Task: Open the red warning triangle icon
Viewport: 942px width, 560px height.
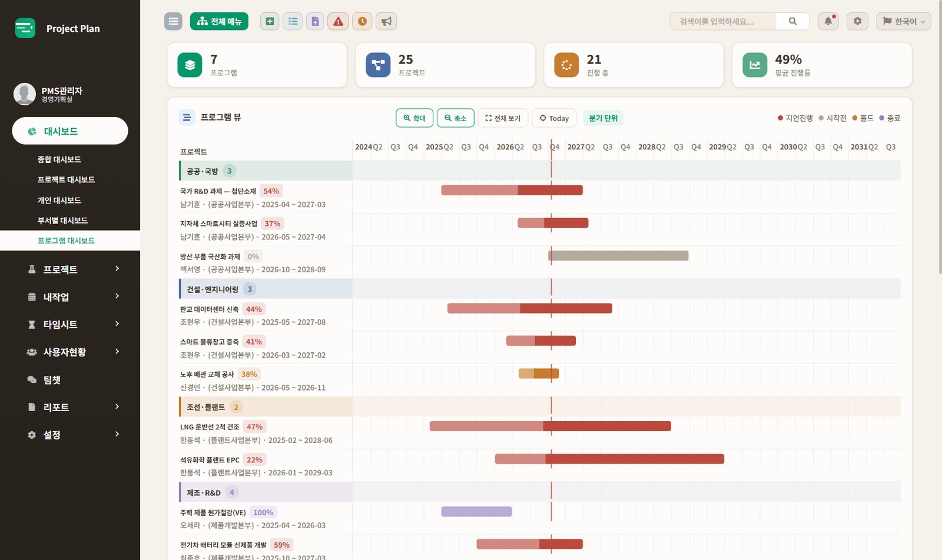Action: pos(338,21)
